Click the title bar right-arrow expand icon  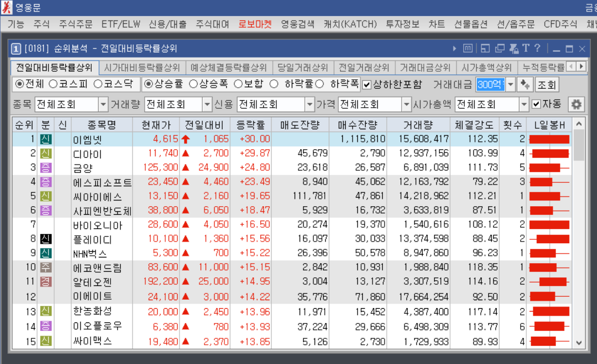click(x=454, y=49)
